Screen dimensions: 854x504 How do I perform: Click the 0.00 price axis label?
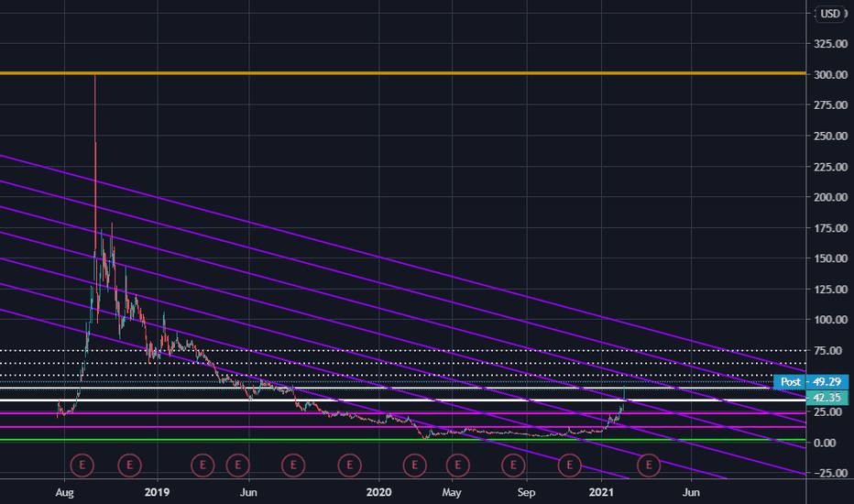(x=825, y=443)
